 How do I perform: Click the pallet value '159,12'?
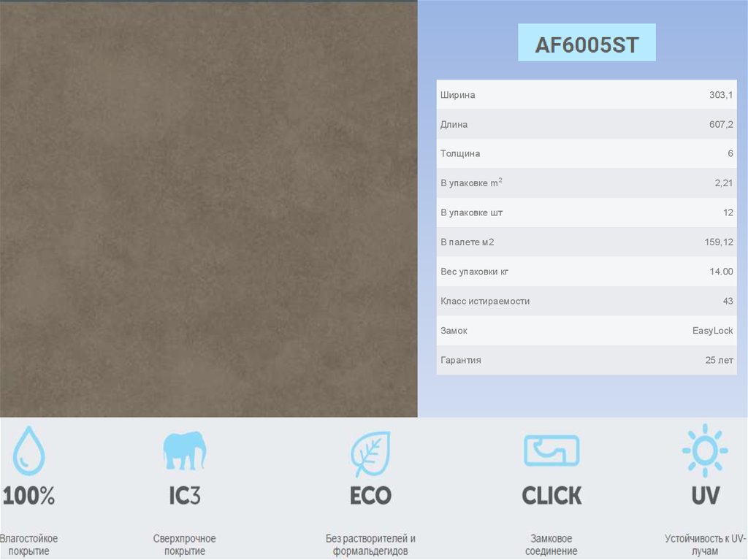coord(719,242)
